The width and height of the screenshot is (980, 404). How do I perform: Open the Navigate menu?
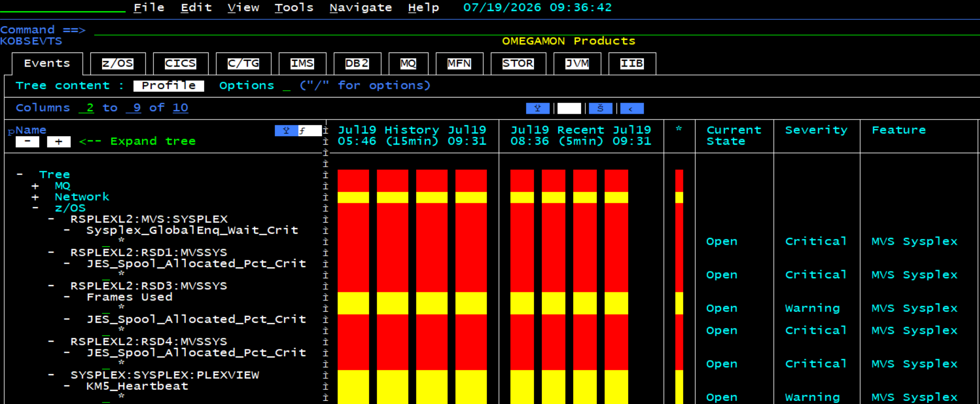[361, 7]
